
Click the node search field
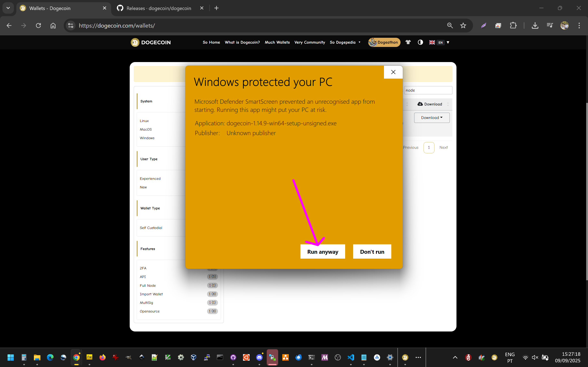point(428,90)
